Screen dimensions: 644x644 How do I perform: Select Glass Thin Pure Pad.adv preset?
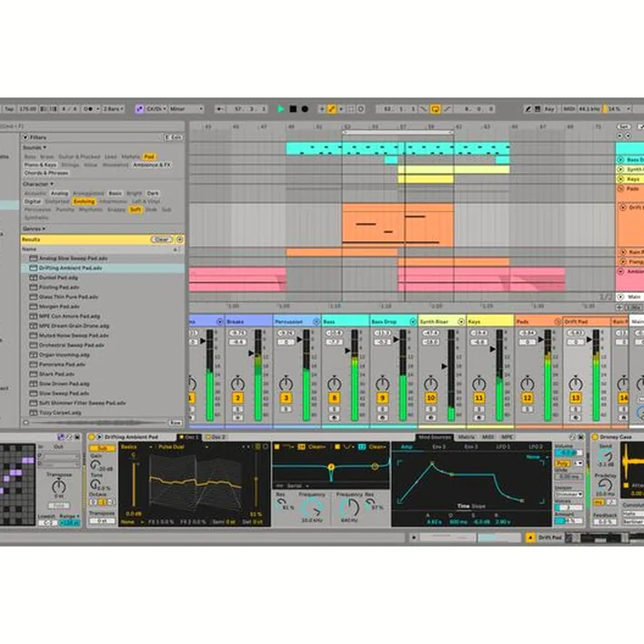(103, 297)
